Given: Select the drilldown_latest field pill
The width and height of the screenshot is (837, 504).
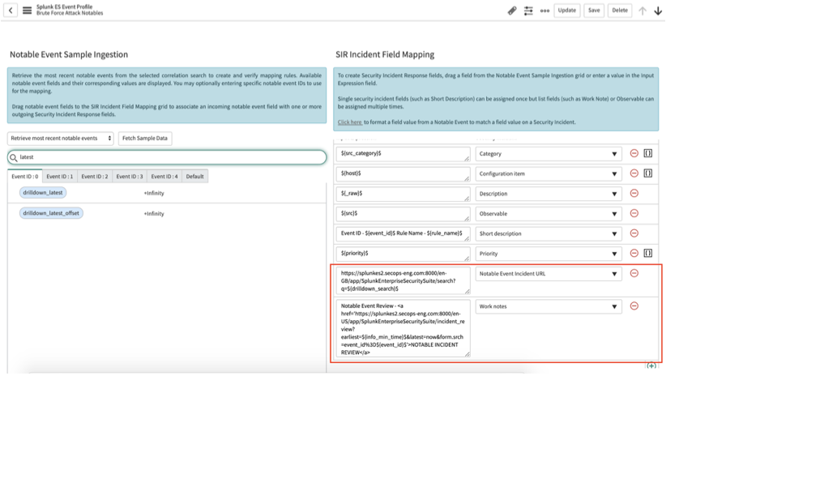Looking at the screenshot, I should tap(43, 193).
